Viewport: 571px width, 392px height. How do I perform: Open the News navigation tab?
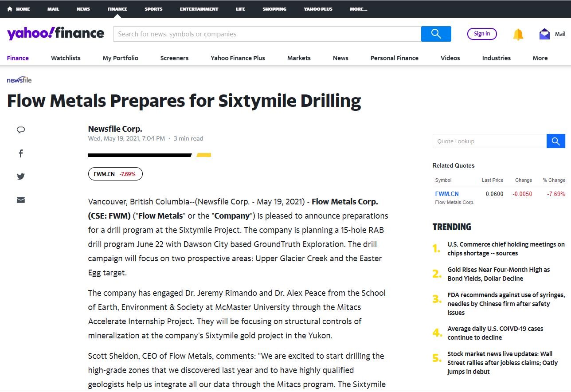[x=340, y=58]
